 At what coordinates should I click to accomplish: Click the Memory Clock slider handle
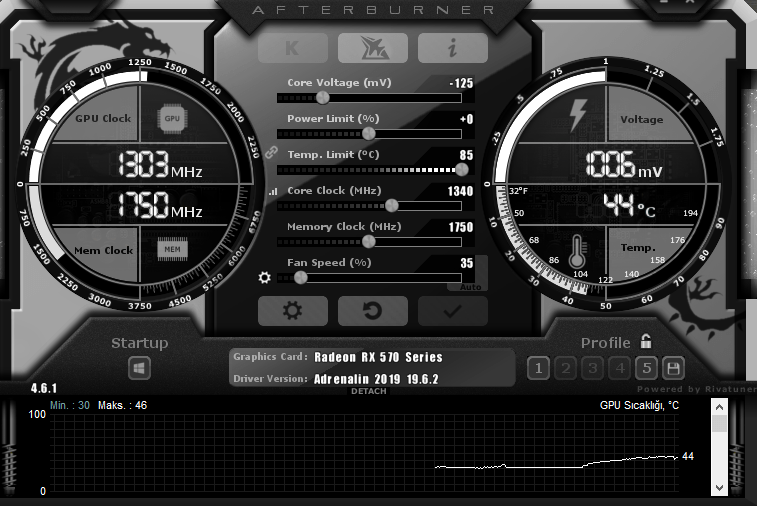tap(368, 241)
